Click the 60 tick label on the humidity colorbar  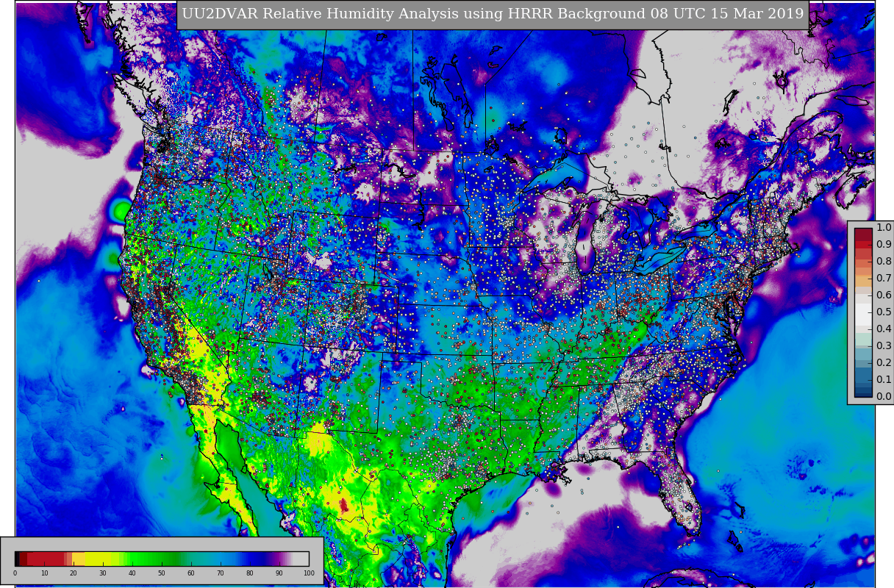pyautogui.click(x=191, y=573)
